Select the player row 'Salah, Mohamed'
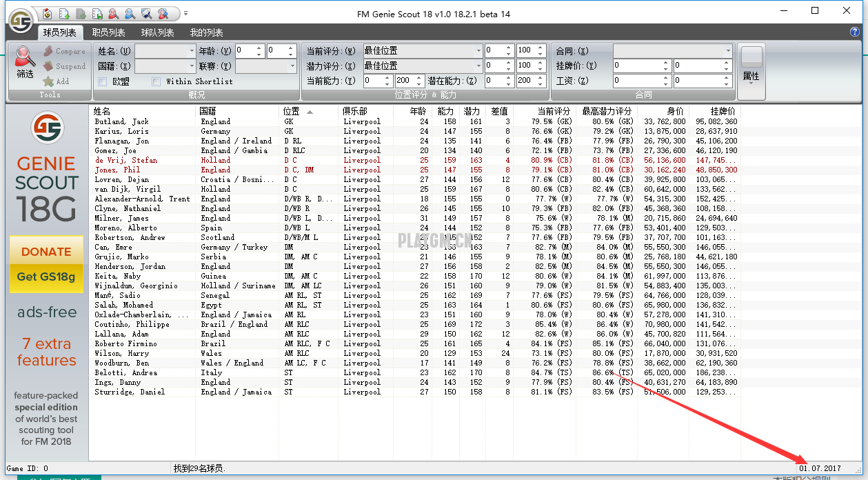868x480 pixels. pyautogui.click(x=415, y=305)
